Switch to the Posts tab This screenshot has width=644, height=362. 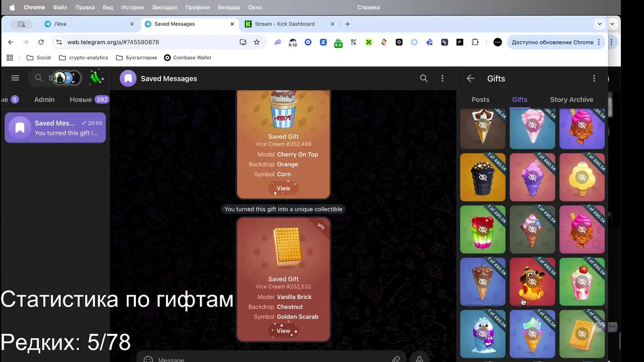coord(480,100)
